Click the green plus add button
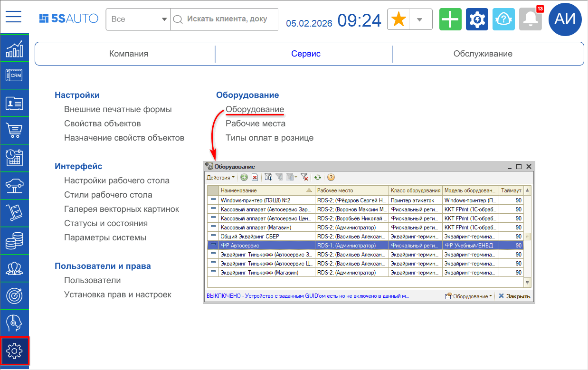 tap(450, 19)
